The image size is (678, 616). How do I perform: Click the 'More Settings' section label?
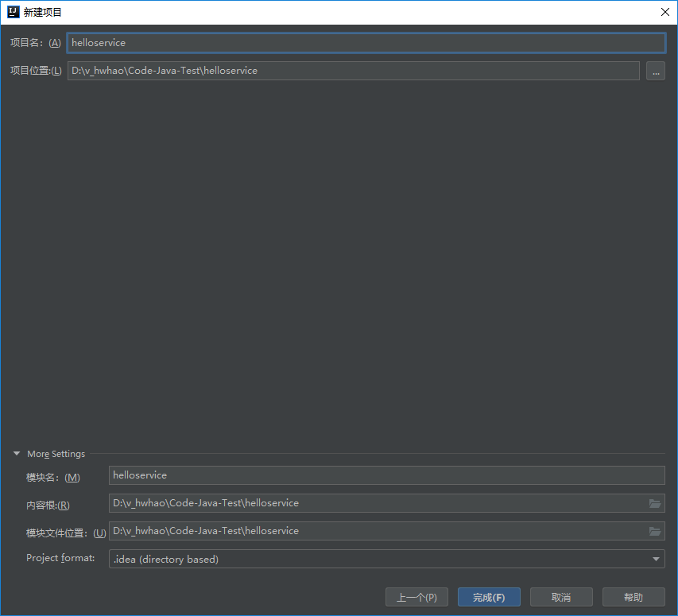click(56, 454)
